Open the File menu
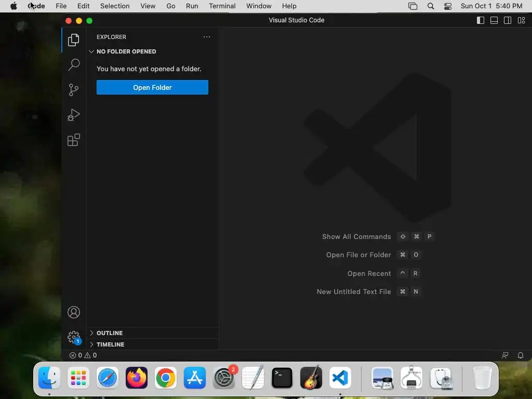 click(61, 6)
